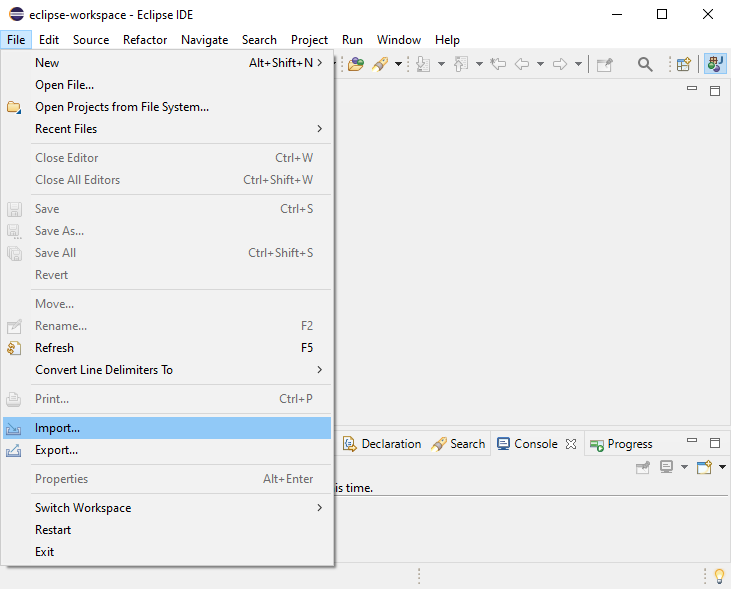Viewport: 731px width, 589px height.
Task: Maximize the Console panel view
Action: click(715, 443)
